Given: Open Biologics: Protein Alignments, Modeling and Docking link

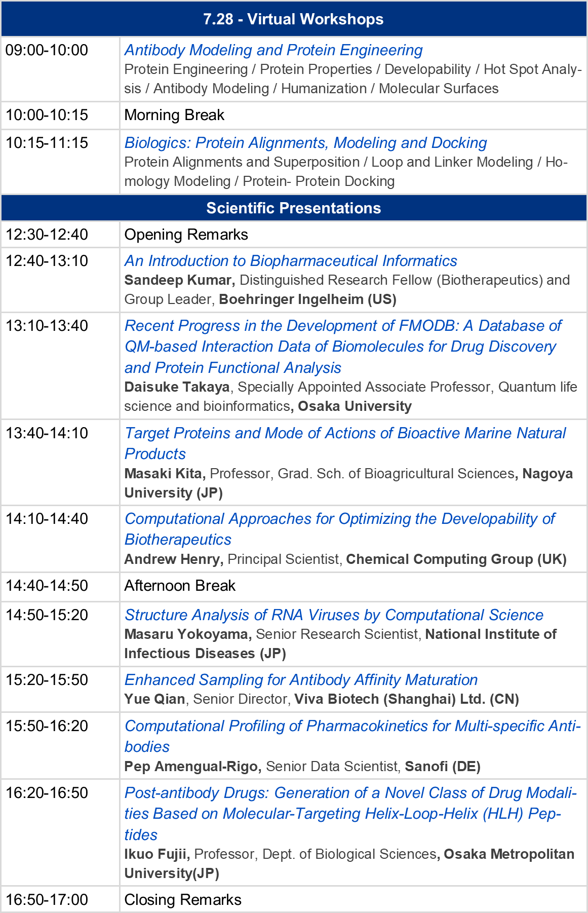Looking at the screenshot, I should tap(305, 143).
